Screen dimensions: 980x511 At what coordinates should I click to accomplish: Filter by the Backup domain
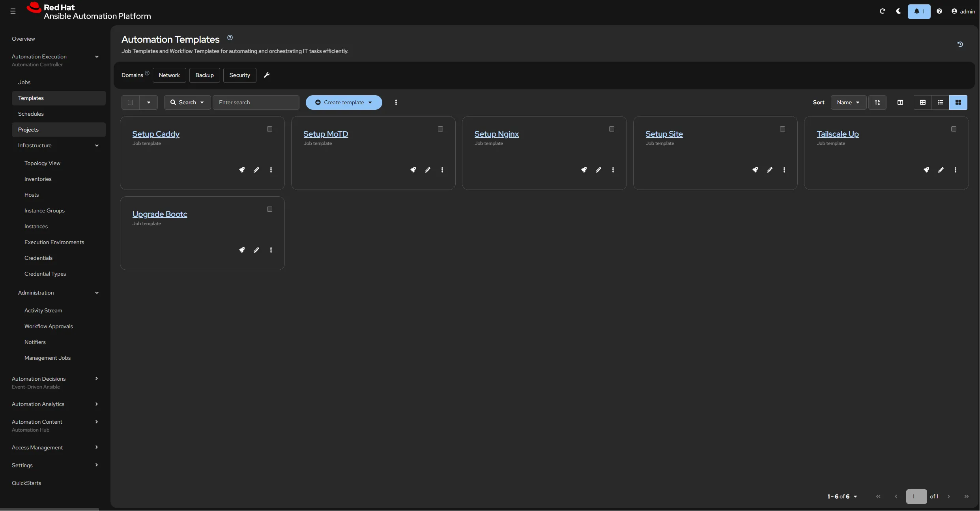(x=205, y=75)
